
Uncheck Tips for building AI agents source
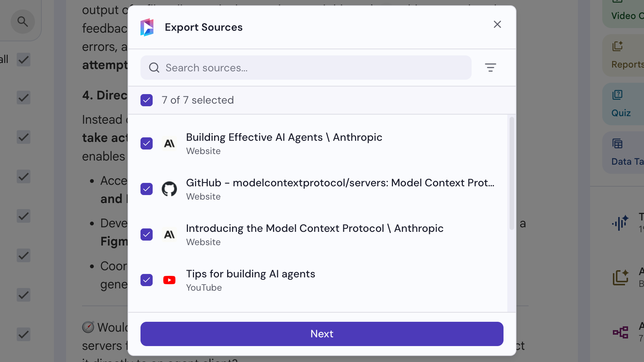[x=147, y=280]
